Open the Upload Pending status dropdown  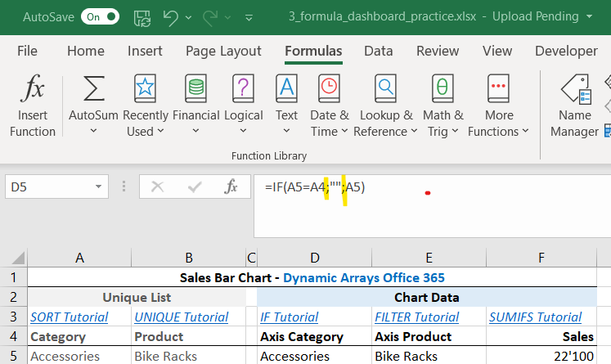click(x=589, y=16)
